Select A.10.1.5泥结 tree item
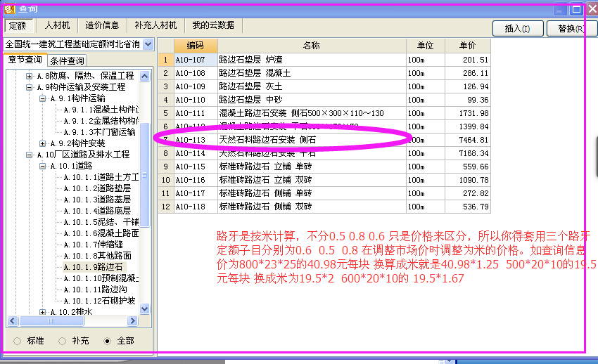Image resolution: width=598 pixels, height=364 pixels. (x=101, y=222)
